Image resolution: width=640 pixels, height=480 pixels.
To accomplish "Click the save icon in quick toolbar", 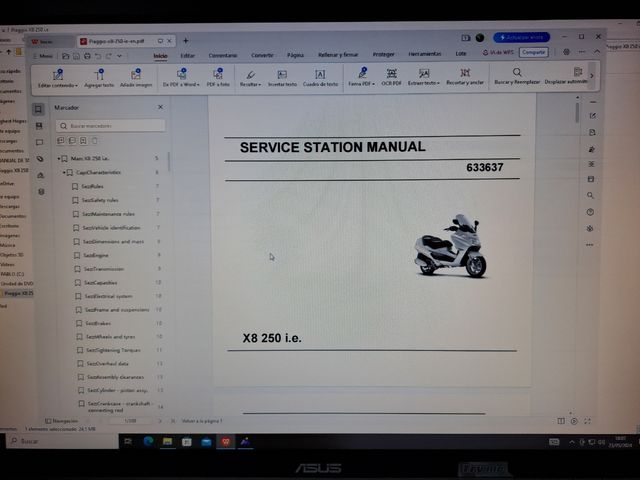I will point(76,56).
